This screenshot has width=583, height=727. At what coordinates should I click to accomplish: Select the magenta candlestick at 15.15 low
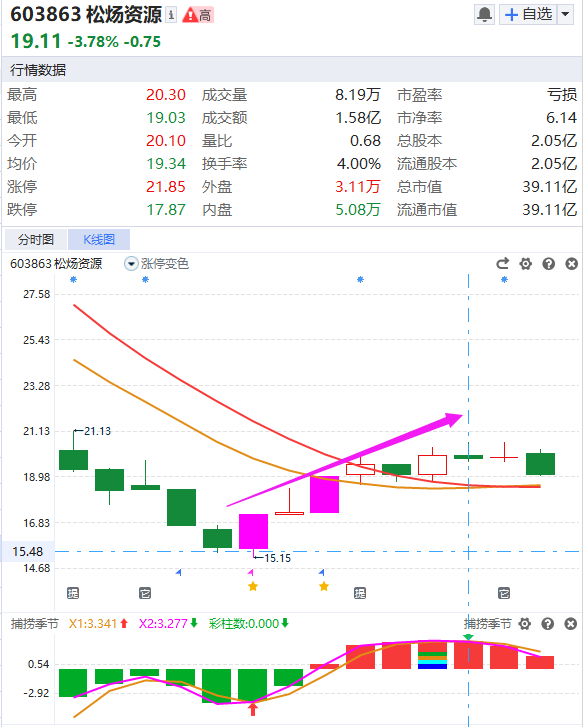[x=253, y=531]
